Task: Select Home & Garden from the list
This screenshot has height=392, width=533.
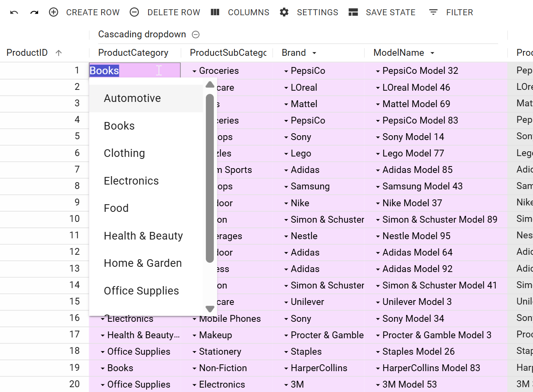Action: [146, 263]
